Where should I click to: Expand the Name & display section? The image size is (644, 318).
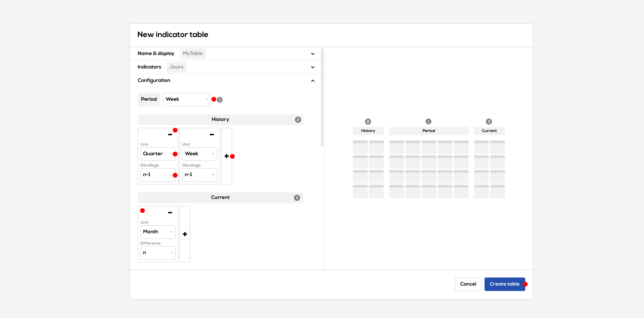tap(313, 54)
